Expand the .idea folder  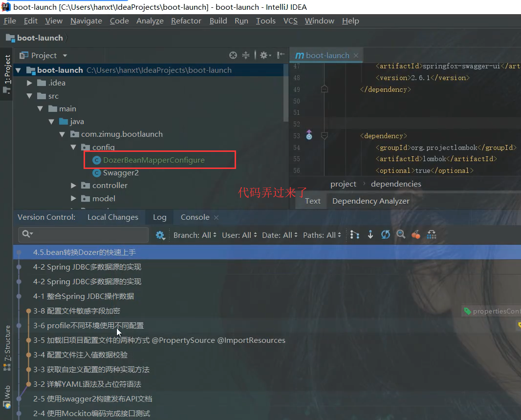pyautogui.click(x=29, y=83)
